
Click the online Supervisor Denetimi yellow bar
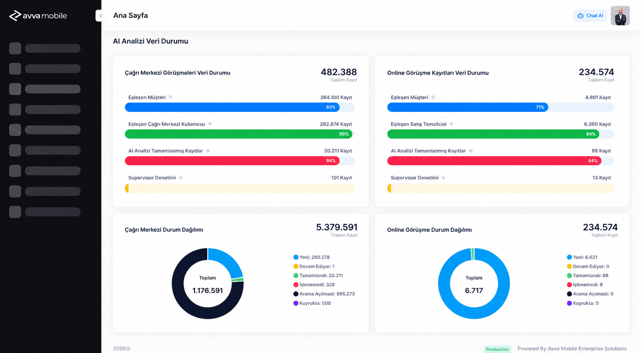tap(500, 188)
